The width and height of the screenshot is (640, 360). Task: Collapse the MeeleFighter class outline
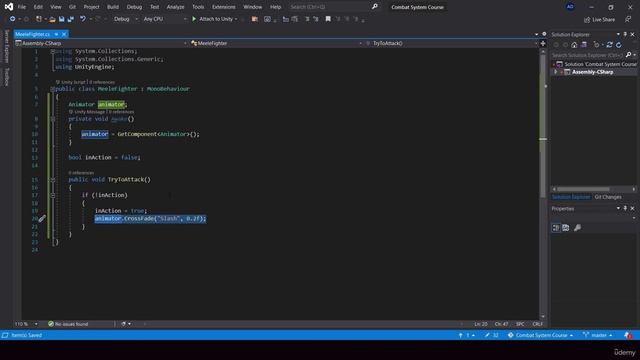point(52,89)
